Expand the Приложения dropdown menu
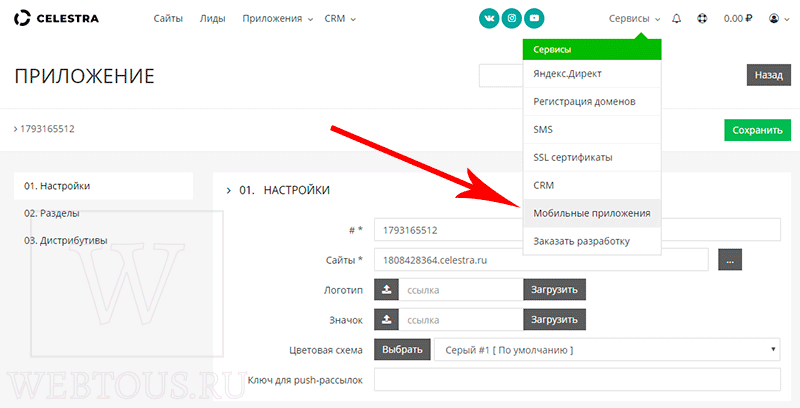 (x=278, y=19)
